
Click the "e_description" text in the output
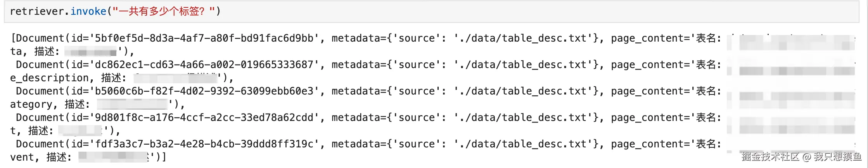point(49,78)
